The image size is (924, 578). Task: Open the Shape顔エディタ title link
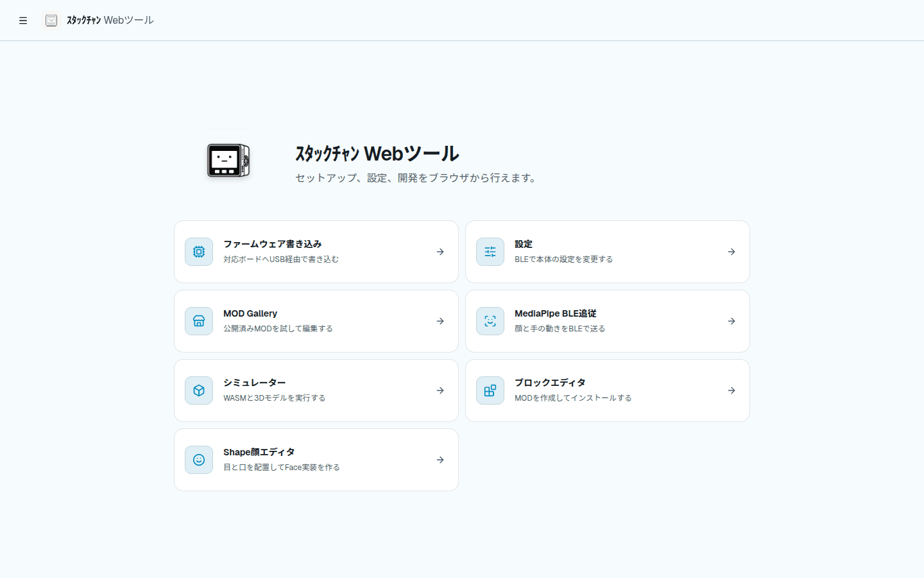click(259, 452)
